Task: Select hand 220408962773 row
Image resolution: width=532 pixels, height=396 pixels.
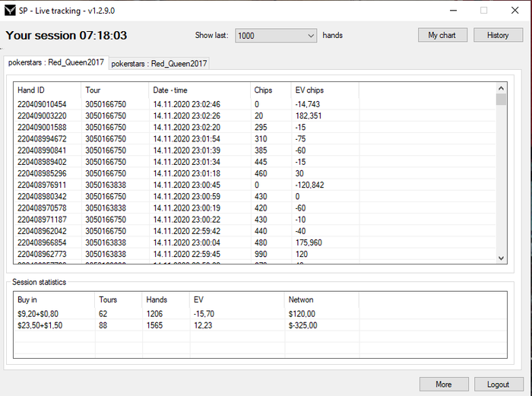Action: point(255,254)
